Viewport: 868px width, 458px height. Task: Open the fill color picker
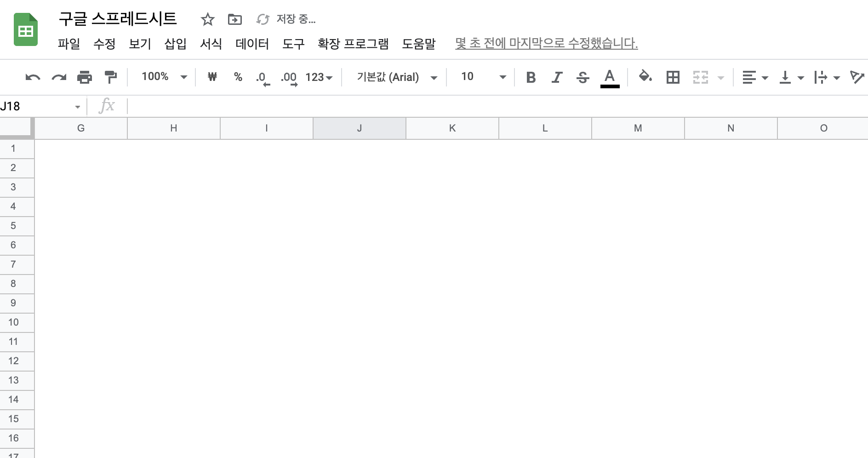[x=645, y=76]
